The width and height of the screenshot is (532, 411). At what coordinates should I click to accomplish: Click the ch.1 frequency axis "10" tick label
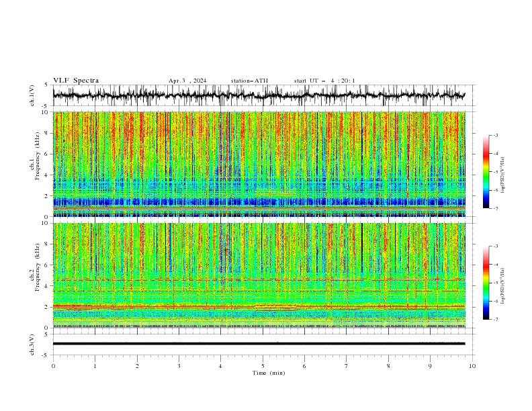click(46, 112)
